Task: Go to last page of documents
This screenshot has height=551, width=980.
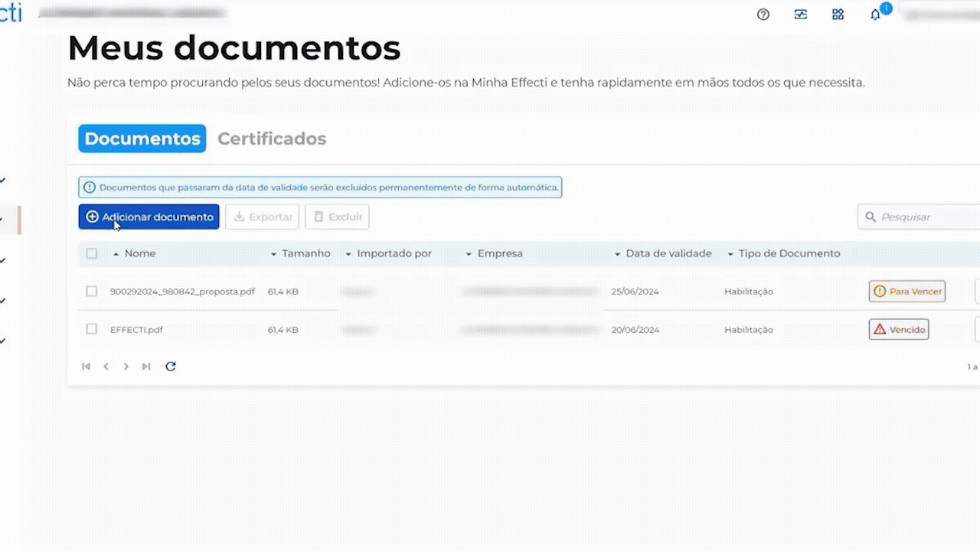Action: point(146,367)
